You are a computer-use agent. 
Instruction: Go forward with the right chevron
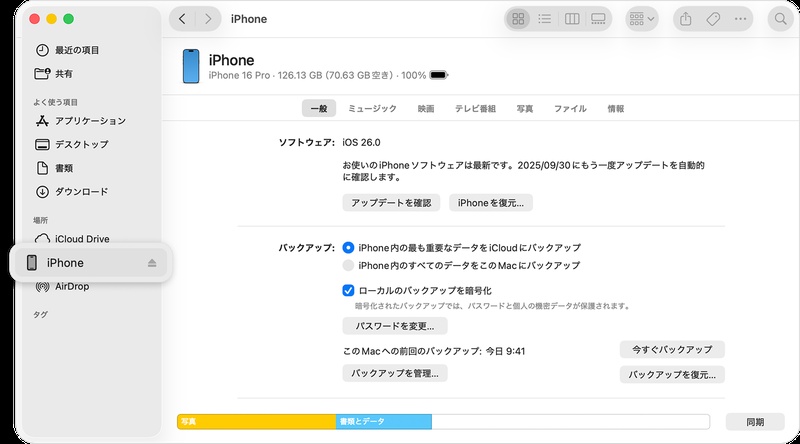(x=208, y=19)
